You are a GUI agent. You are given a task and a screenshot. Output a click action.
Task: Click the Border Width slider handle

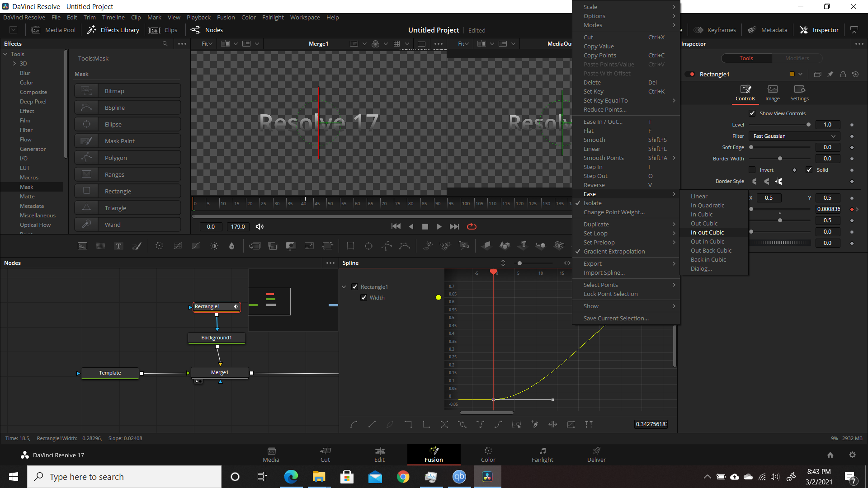(x=780, y=159)
